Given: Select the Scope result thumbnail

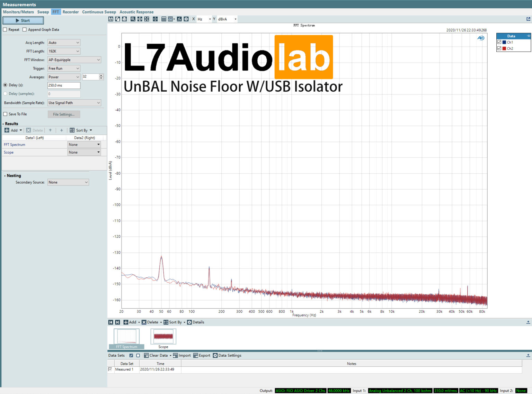Looking at the screenshot, I should [163, 337].
